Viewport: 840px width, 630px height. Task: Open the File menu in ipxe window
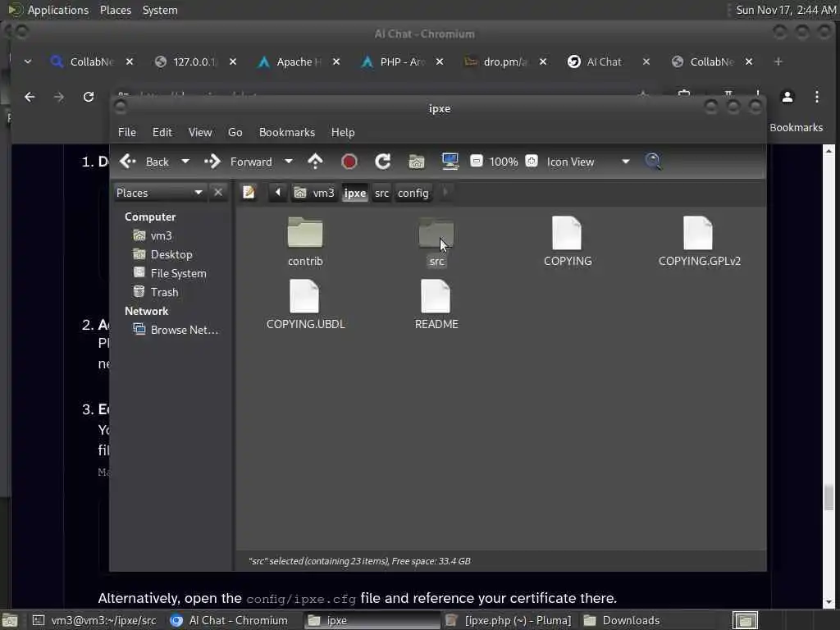pos(127,132)
